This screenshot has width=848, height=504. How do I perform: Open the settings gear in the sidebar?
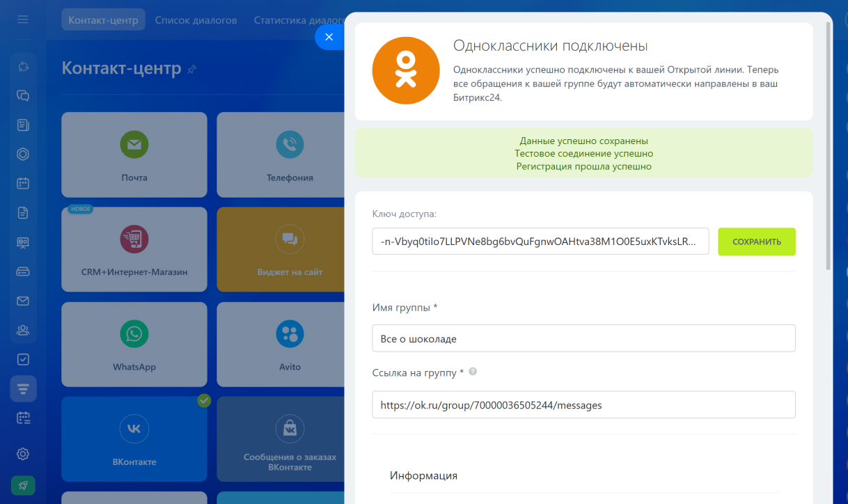[23, 454]
